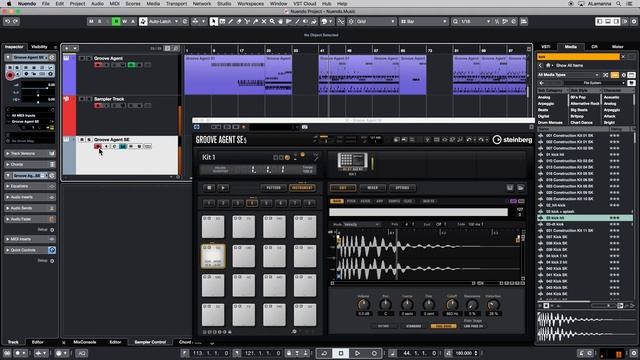Switch to the Sampler Control lower tab
The width and height of the screenshot is (640, 360).
coord(150,342)
